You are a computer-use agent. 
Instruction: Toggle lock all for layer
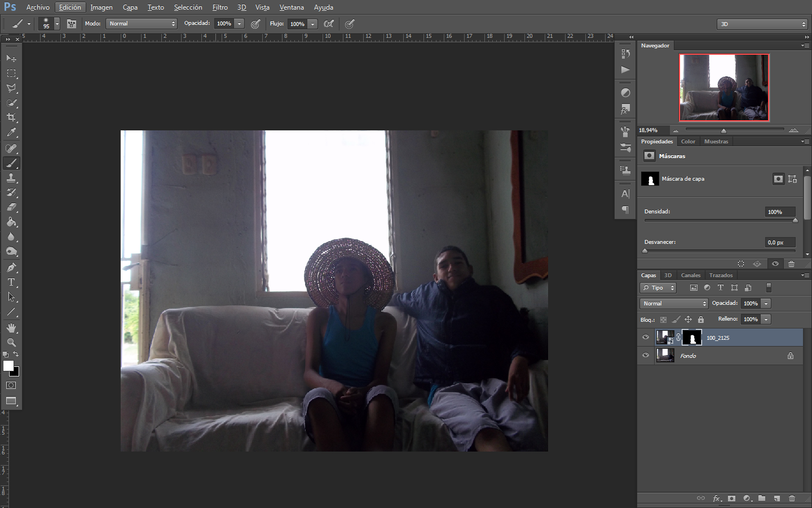coord(701,319)
